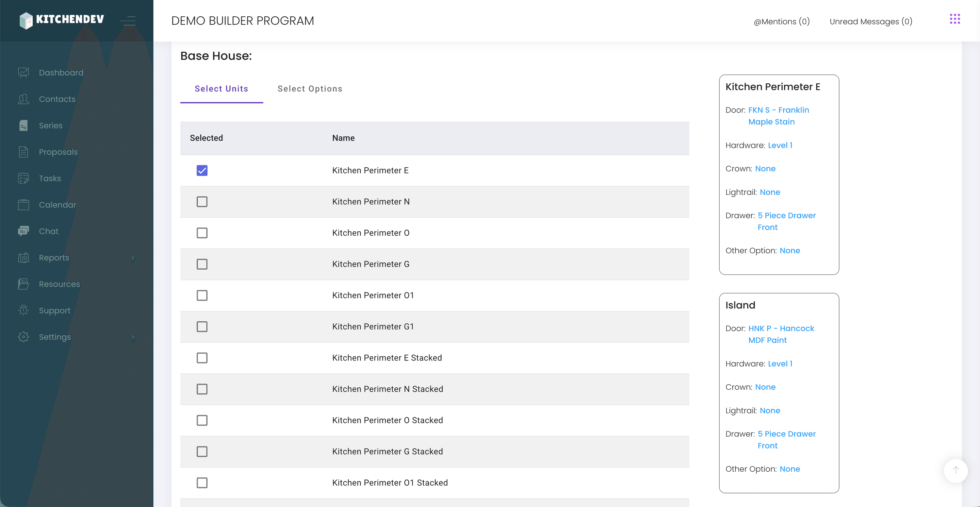The height and width of the screenshot is (507, 980).
Task: Click FKN S - Franklin Maple Stain link
Action: (778, 116)
